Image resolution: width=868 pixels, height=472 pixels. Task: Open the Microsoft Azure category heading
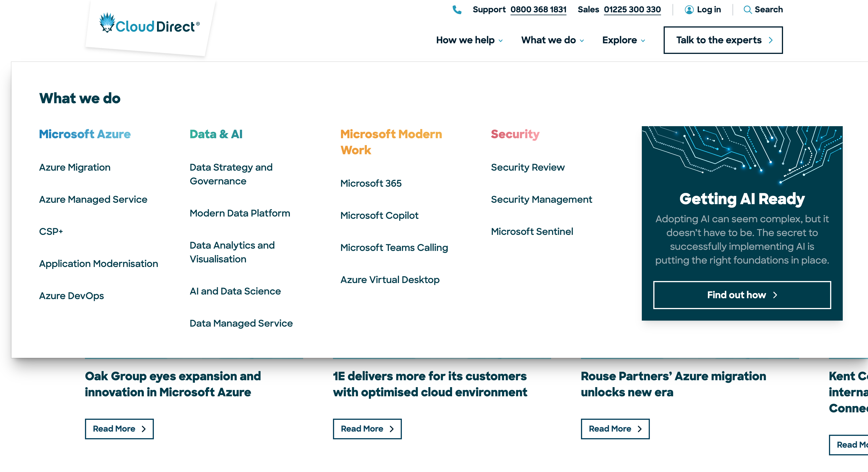click(x=85, y=134)
